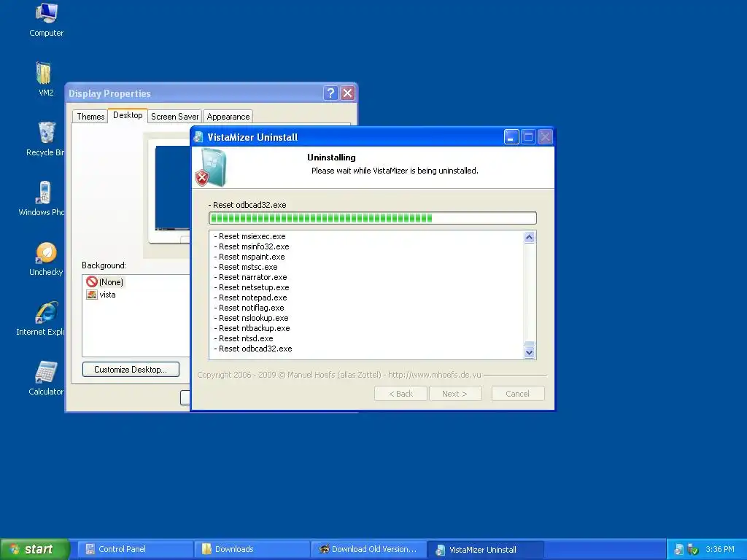Click the 'Reset msiexec.exe' log line
This screenshot has width=747, height=560.
tap(249, 236)
